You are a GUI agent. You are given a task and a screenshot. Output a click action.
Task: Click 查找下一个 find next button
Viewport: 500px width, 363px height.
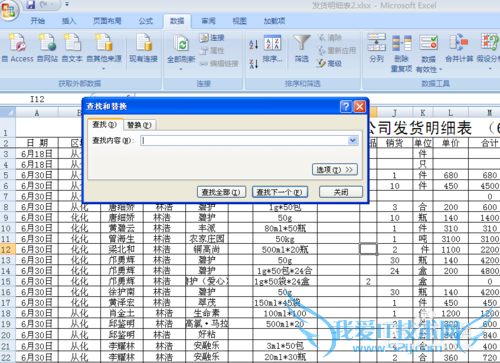280,192
